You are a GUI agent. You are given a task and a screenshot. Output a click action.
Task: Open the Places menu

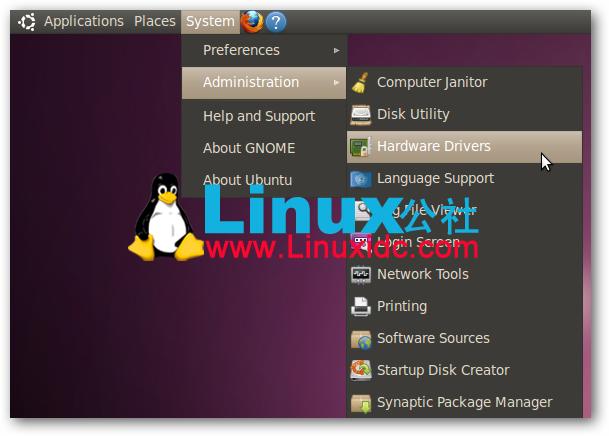(x=155, y=21)
